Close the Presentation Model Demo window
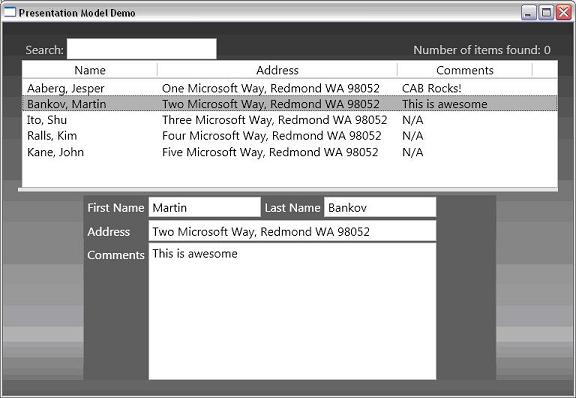Viewport: 576px width, 398px height. 564,13
